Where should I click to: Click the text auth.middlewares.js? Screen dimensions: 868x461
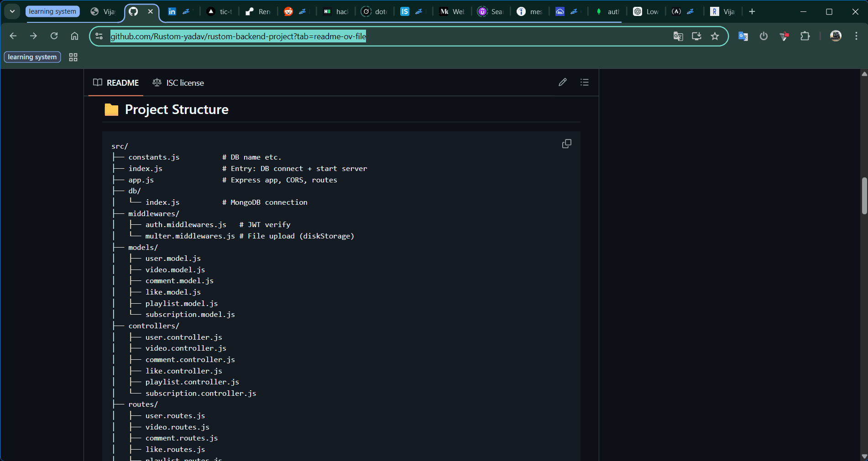186,225
